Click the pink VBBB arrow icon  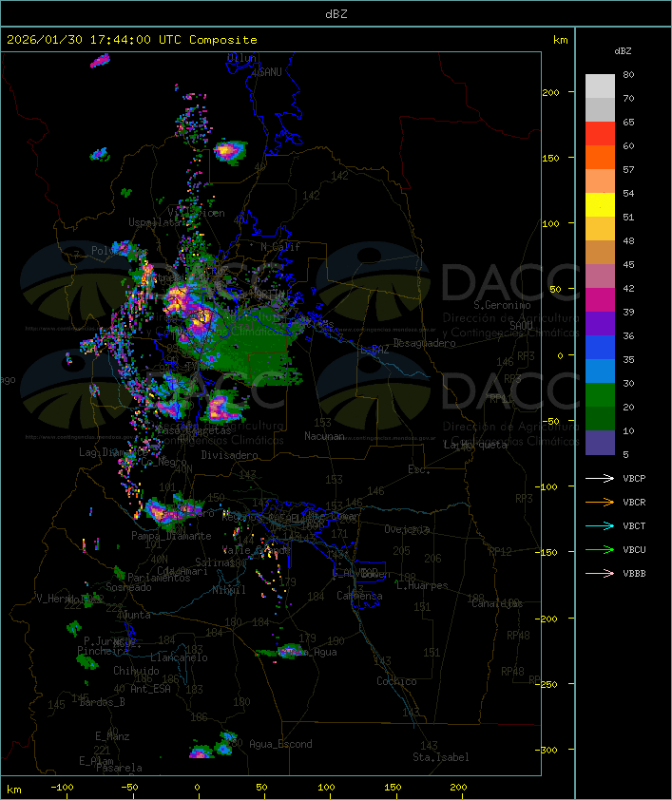click(x=600, y=574)
